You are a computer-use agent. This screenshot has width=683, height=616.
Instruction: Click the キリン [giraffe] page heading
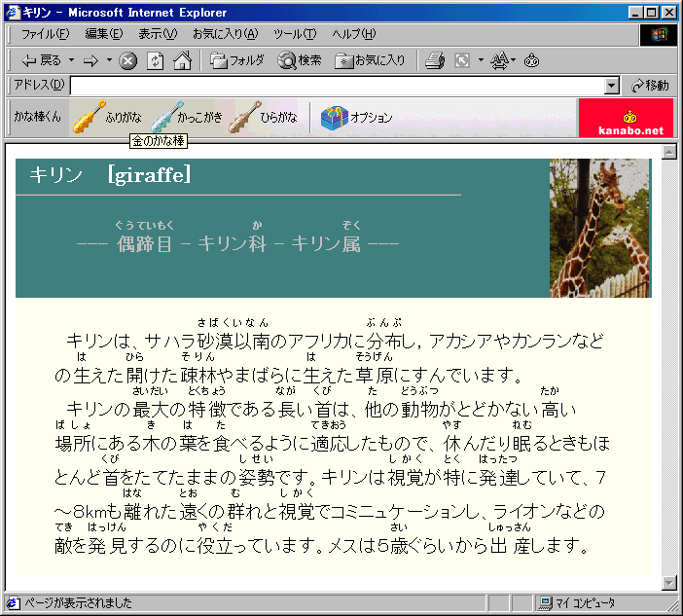click(110, 175)
